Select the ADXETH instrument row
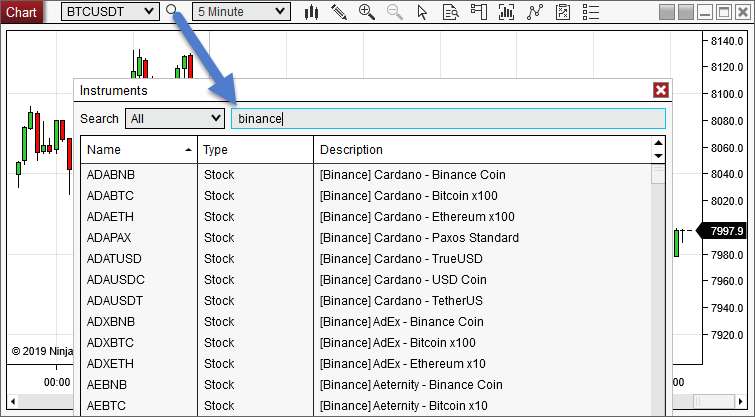Viewport: 755px width, 417px height. (x=366, y=364)
